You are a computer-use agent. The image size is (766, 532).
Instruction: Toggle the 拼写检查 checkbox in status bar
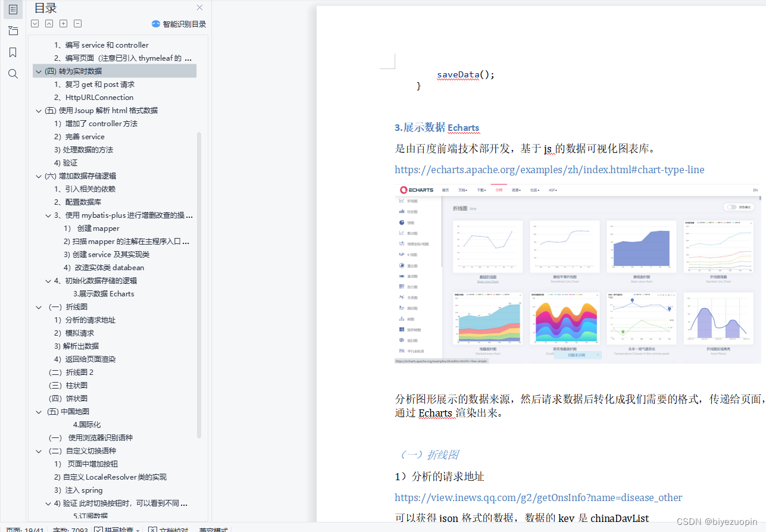point(98,530)
